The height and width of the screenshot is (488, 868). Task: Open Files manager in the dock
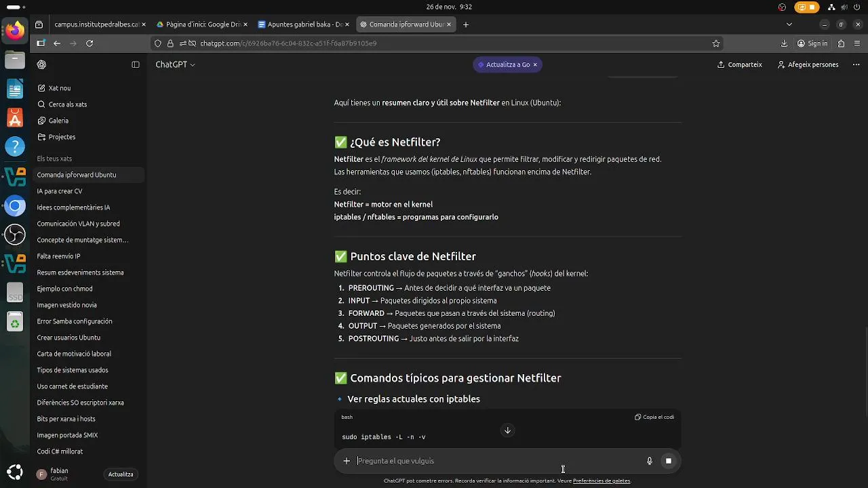[15, 60]
